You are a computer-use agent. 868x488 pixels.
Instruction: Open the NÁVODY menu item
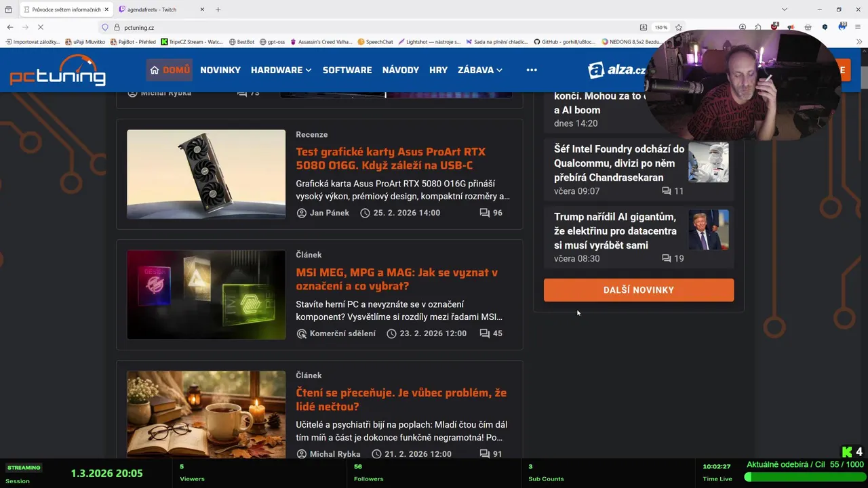(401, 70)
